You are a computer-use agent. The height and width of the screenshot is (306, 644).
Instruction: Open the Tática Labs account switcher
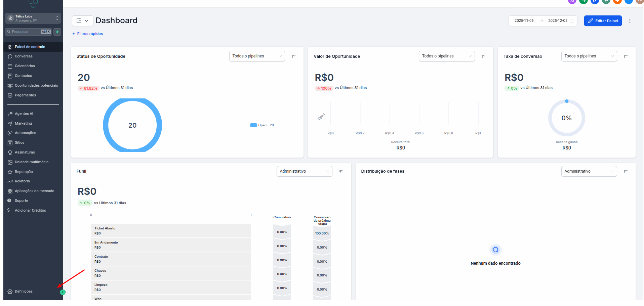click(33, 18)
